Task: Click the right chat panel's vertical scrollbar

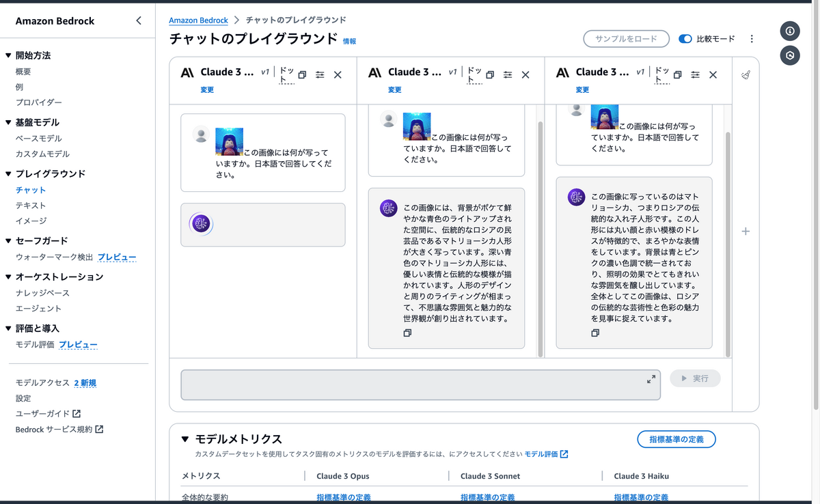Action: point(728,244)
